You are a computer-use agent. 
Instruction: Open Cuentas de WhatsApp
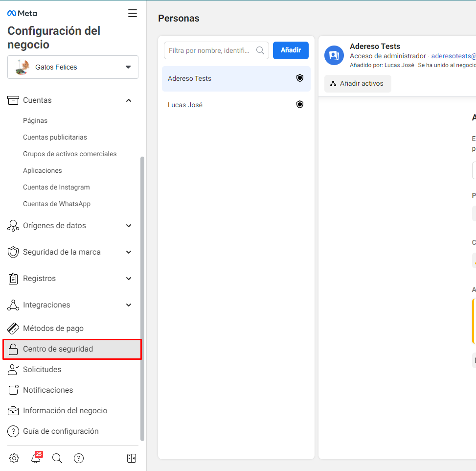[57, 204]
